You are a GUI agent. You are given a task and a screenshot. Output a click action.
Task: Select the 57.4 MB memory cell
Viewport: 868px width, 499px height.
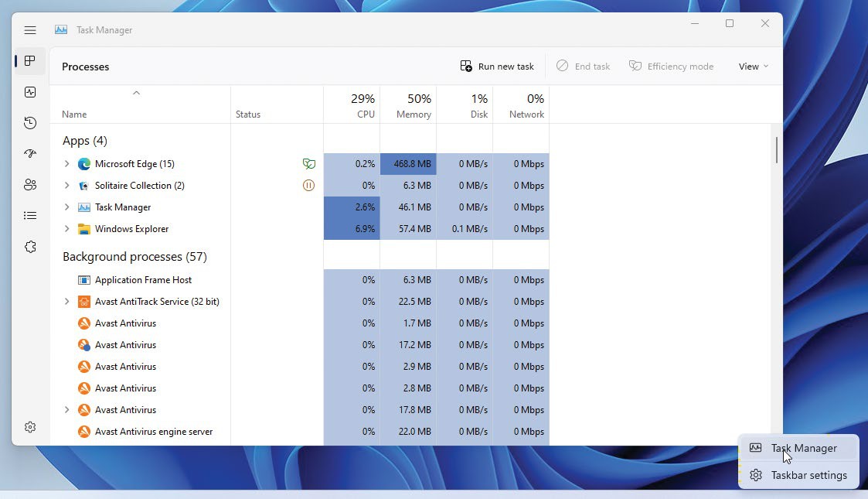[408, 229]
